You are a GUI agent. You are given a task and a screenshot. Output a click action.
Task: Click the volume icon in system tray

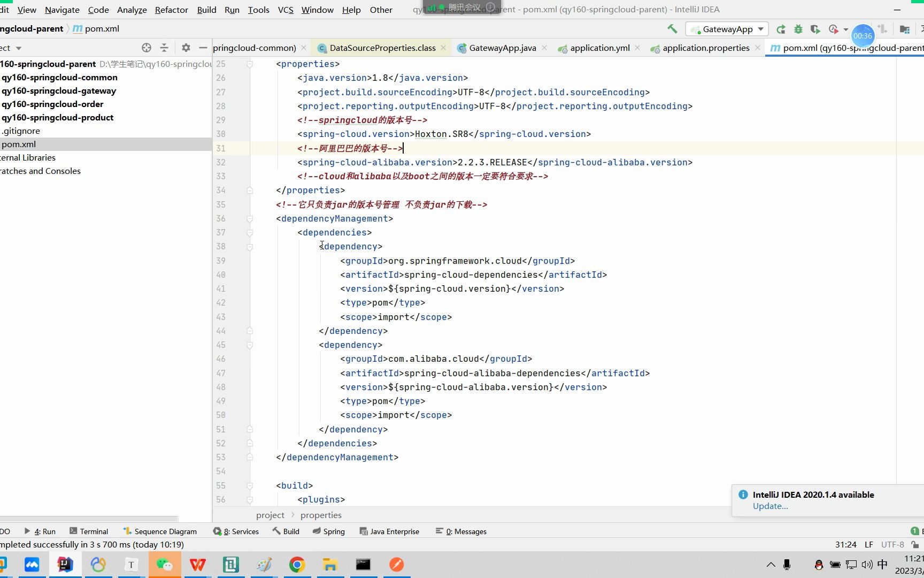pos(867,565)
